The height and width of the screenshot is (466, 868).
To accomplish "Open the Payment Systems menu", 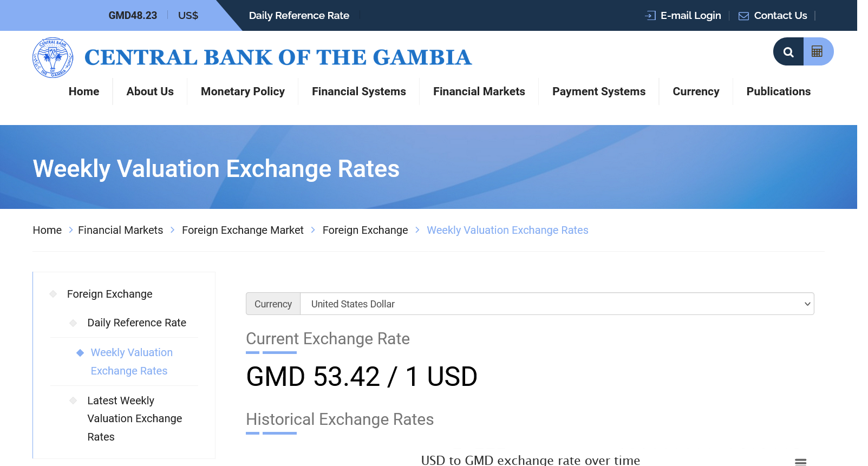I will point(598,91).
